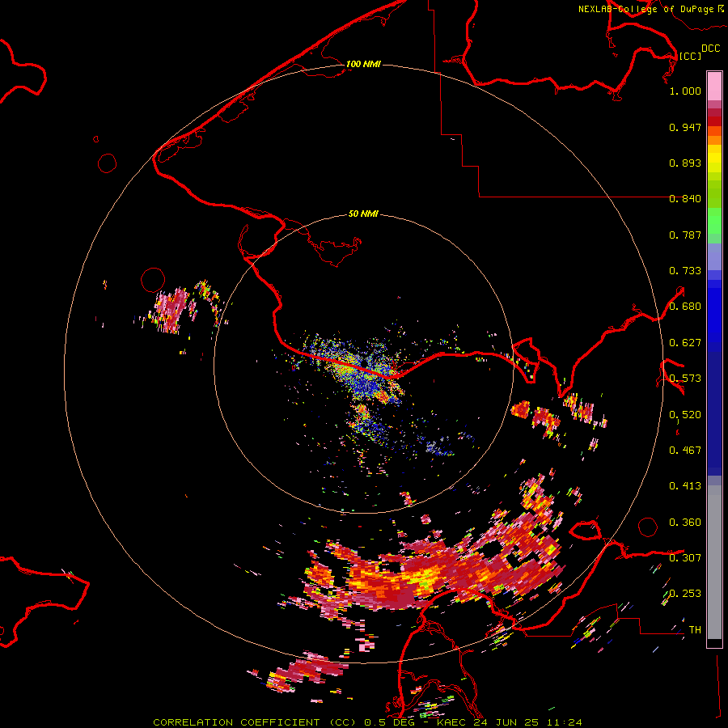Click the 1.000 scale value
Viewport: 728px width, 728px height.
(685, 91)
